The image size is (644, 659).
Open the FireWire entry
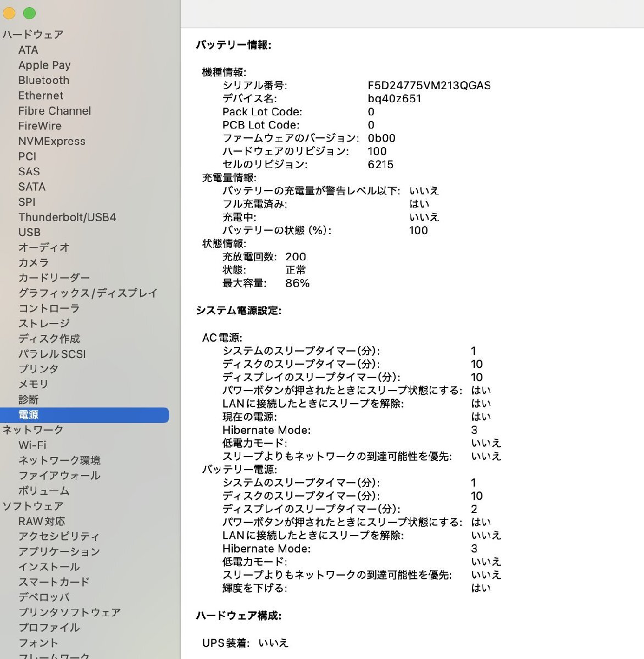coord(40,126)
